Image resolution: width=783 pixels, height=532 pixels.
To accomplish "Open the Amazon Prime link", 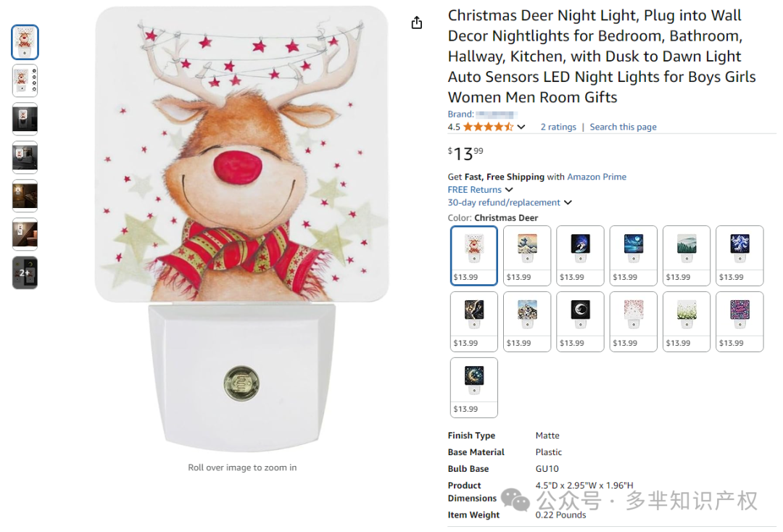I will click(596, 177).
